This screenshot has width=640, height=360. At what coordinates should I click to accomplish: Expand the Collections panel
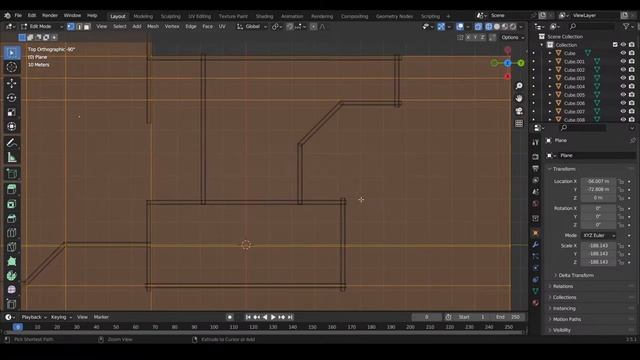564,297
